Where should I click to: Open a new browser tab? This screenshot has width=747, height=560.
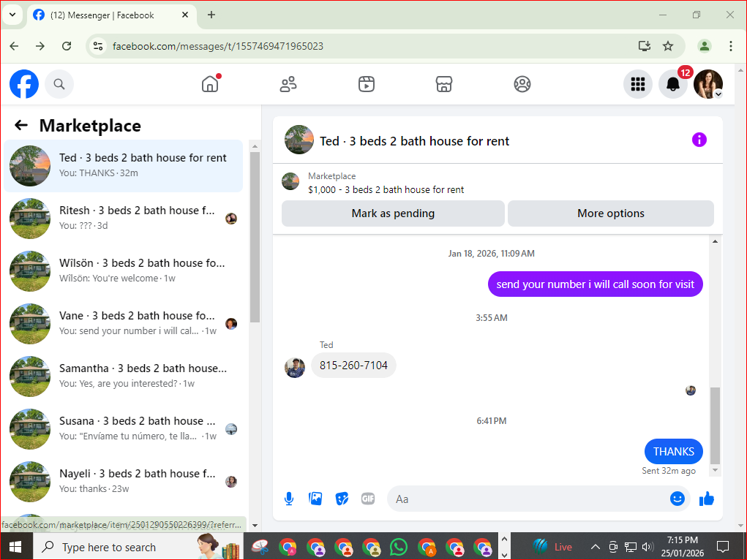pyautogui.click(x=211, y=15)
